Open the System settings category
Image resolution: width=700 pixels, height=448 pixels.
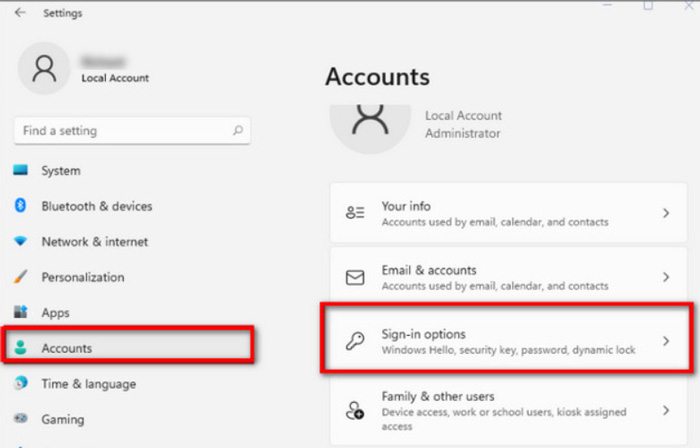(61, 170)
